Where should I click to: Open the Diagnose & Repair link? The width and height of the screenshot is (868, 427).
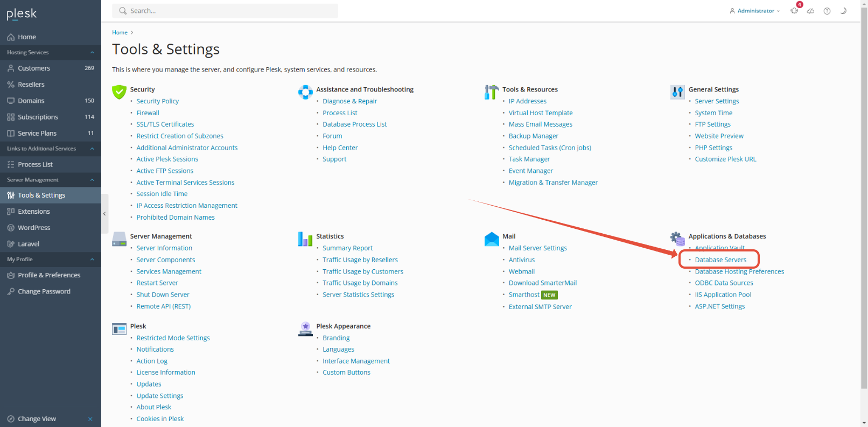[349, 101]
